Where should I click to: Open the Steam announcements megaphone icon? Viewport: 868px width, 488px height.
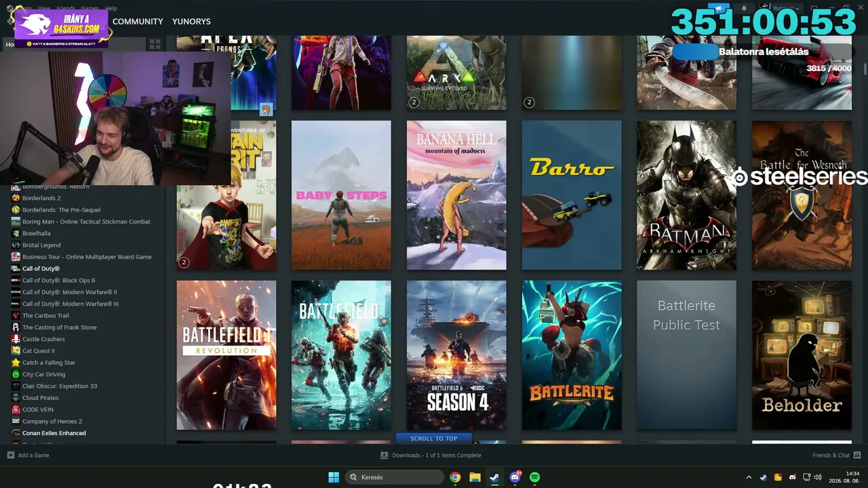click(x=719, y=9)
